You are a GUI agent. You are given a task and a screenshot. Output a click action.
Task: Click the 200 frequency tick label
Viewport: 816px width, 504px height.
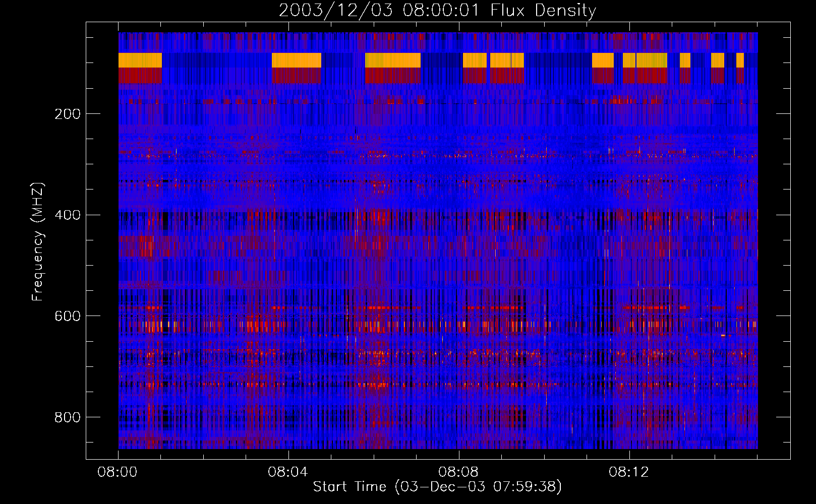point(68,114)
